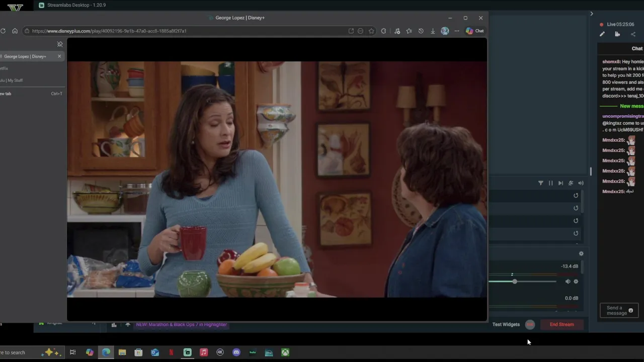
Task: Open settings gear for -13.4 dB source
Action: (x=576, y=282)
